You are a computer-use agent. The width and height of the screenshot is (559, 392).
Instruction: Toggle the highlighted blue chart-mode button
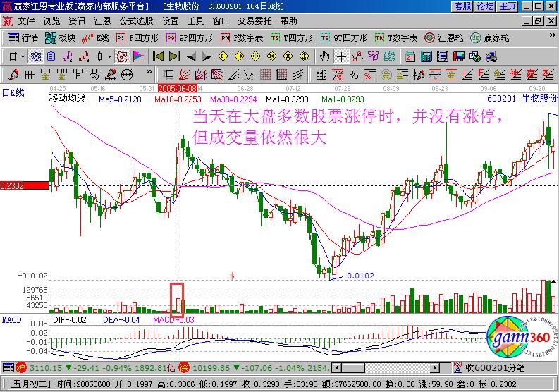tap(35, 56)
